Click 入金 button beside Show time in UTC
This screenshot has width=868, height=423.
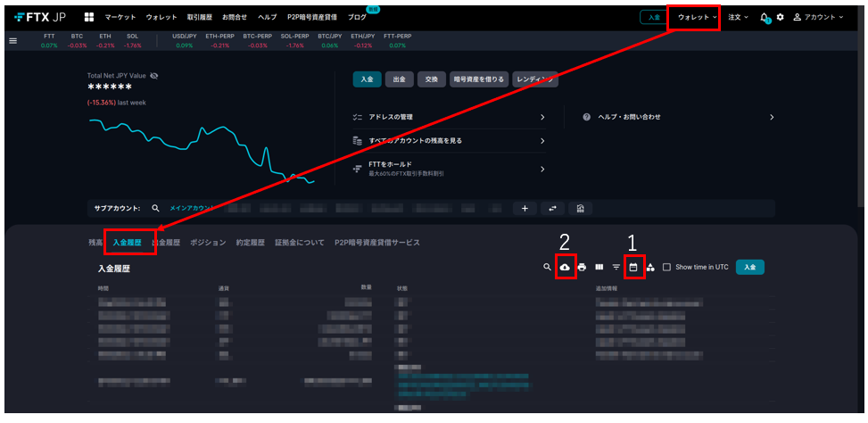pyautogui.click(x=750, y=267)
